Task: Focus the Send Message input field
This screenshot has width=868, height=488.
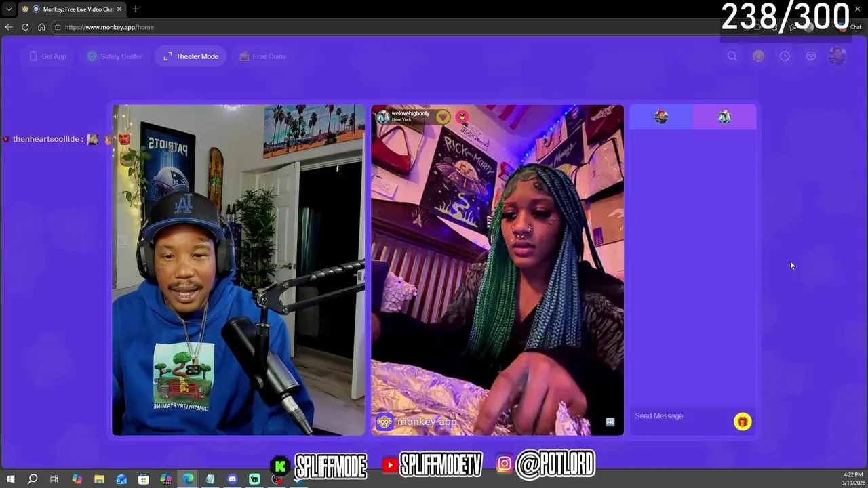Action: pyautogui.click(x=682, y=415)
